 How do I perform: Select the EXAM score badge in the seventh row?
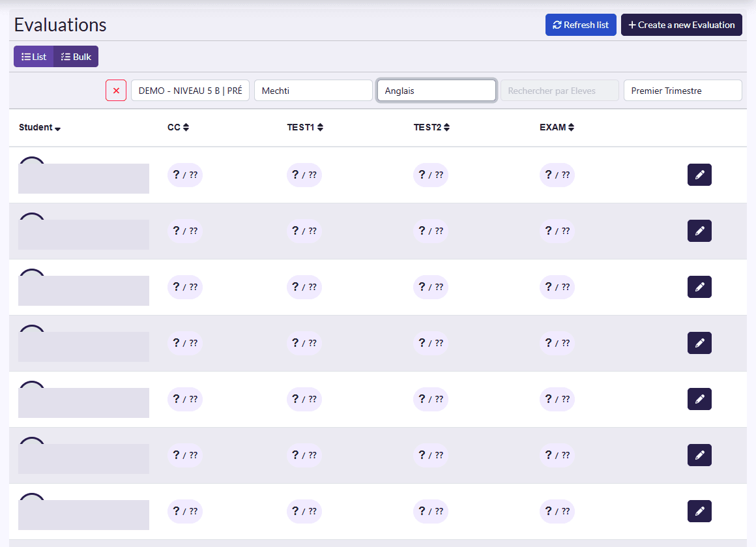point(557,511)
